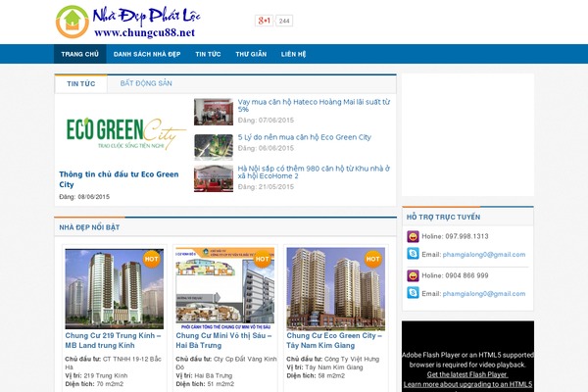Click first phamgialong0@gmail.com email link
Viewport: 588px width, 392px height.
point(484,255)
